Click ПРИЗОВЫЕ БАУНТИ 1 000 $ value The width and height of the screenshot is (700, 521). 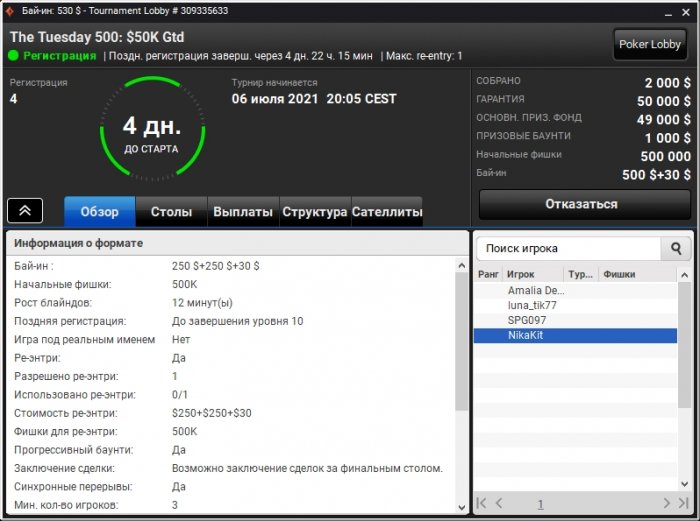pos(667,138)
